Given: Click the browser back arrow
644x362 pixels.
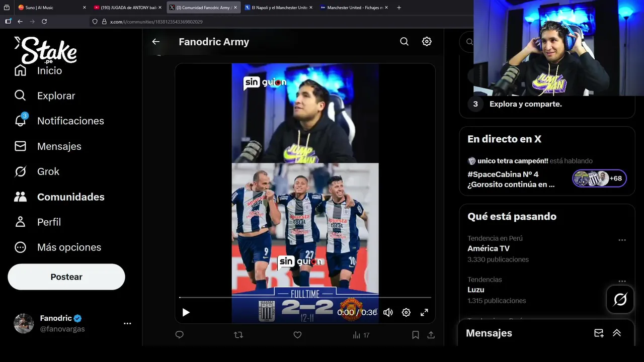Looking at the screenshot, I should [x=20, y=22].
